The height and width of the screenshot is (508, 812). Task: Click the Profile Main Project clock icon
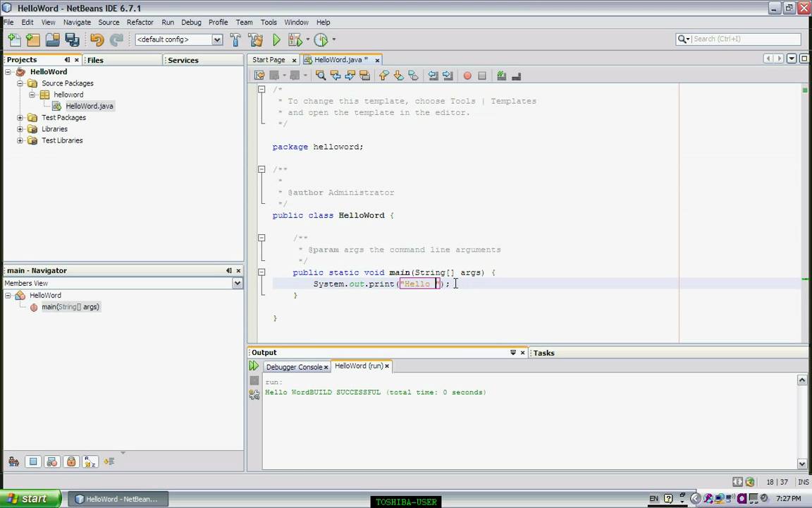pyautogui.click(x=321, y=40)
